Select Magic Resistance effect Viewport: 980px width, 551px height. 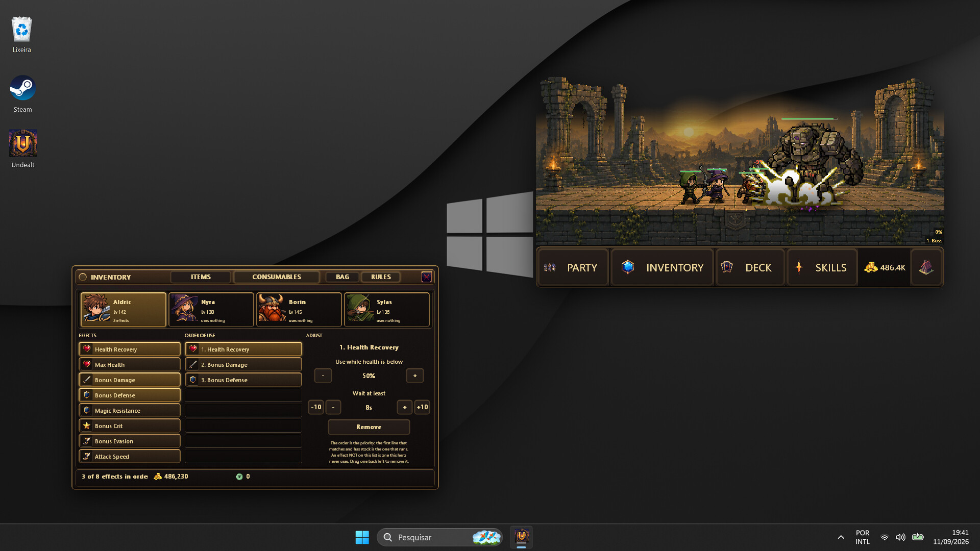click(130, 411)
